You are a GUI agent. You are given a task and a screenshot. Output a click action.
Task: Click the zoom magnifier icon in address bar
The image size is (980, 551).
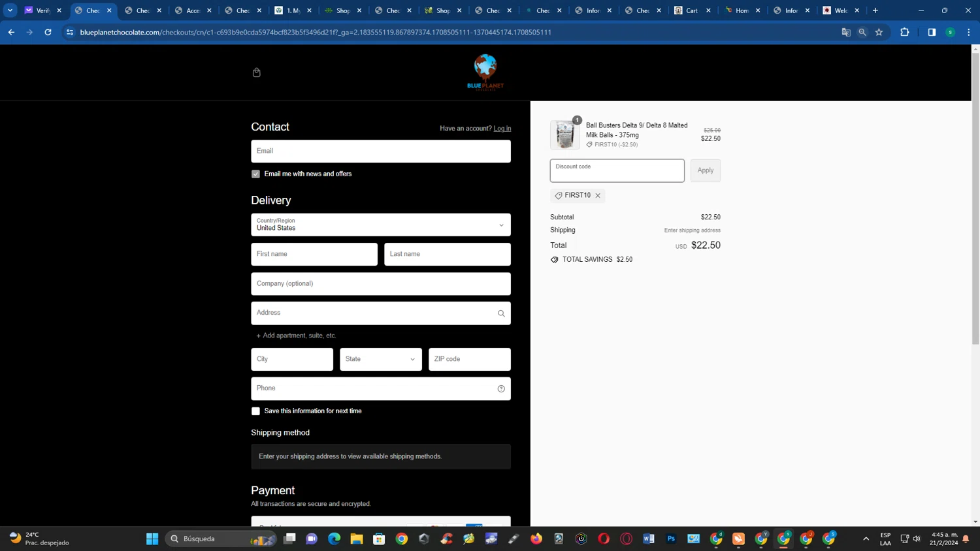[x=862, y=32]
